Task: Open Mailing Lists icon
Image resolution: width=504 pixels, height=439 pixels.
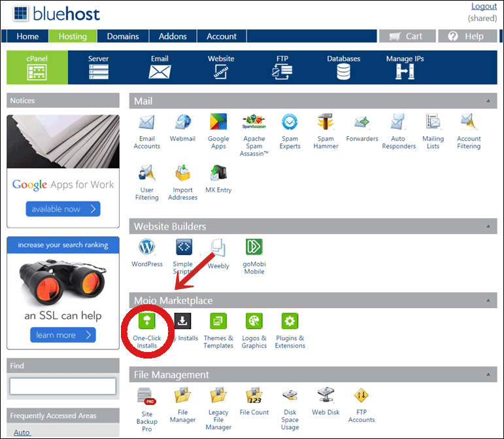Action: coord(433,132)
